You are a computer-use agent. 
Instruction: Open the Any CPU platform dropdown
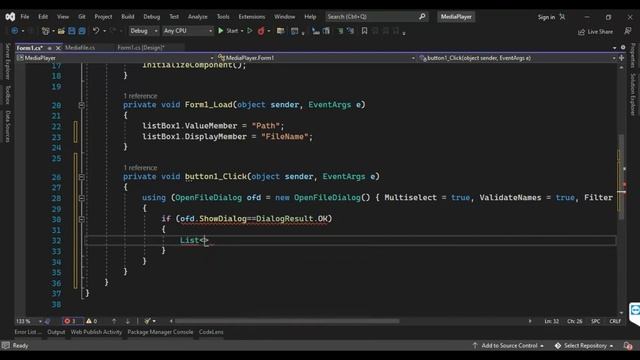pyautogui.click(x=187, y=31)
